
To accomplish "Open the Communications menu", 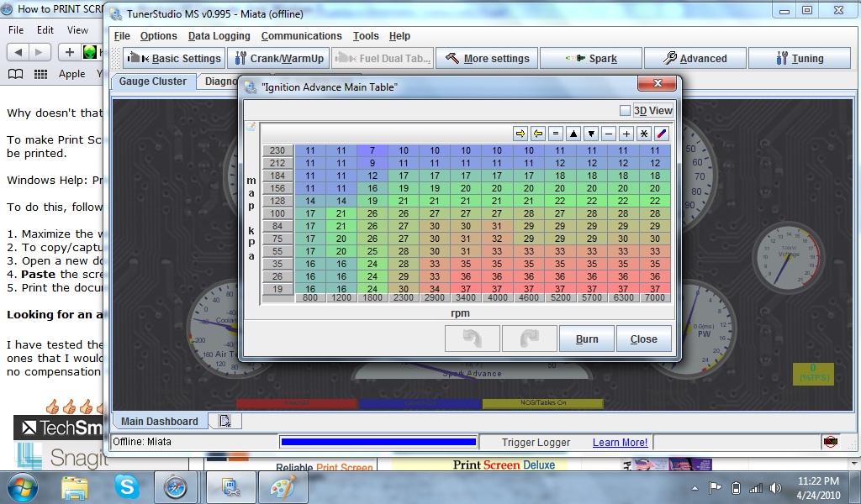I will [301, 36].
